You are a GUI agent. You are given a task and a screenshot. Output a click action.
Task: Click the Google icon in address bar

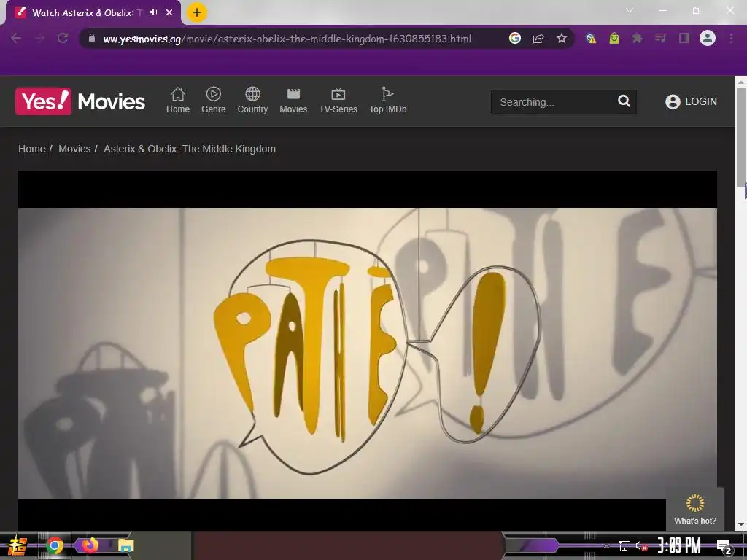pos(514,38)
